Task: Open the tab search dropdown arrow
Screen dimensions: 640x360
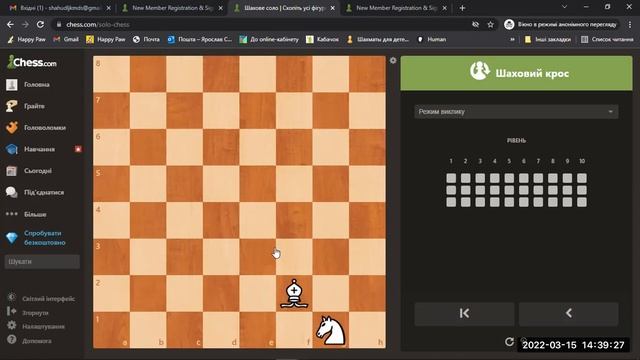Action: pos(564,7)
